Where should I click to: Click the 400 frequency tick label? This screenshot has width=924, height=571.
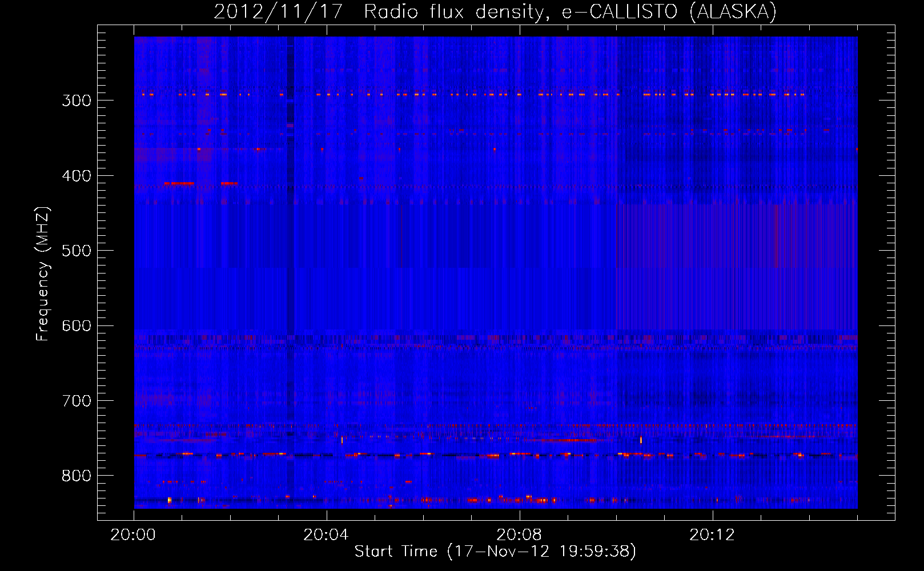click(x=77, y=176)
